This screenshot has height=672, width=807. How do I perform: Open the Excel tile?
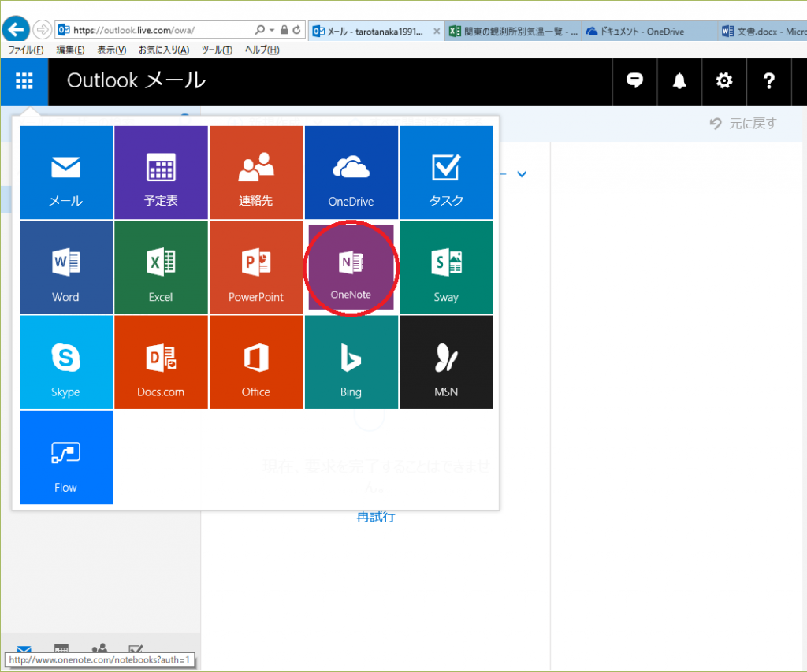click(x=161, y=268)
